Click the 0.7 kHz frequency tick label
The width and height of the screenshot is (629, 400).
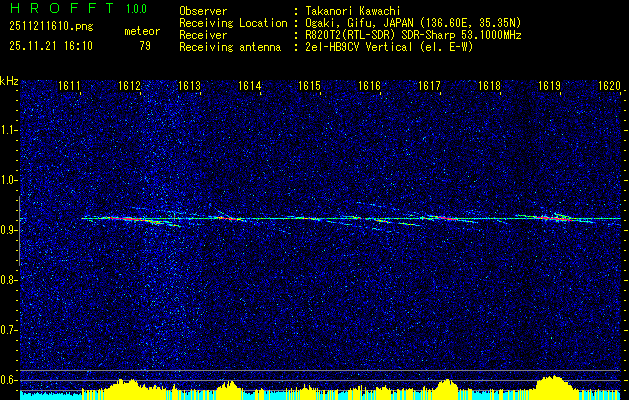(x=9, y=328)
